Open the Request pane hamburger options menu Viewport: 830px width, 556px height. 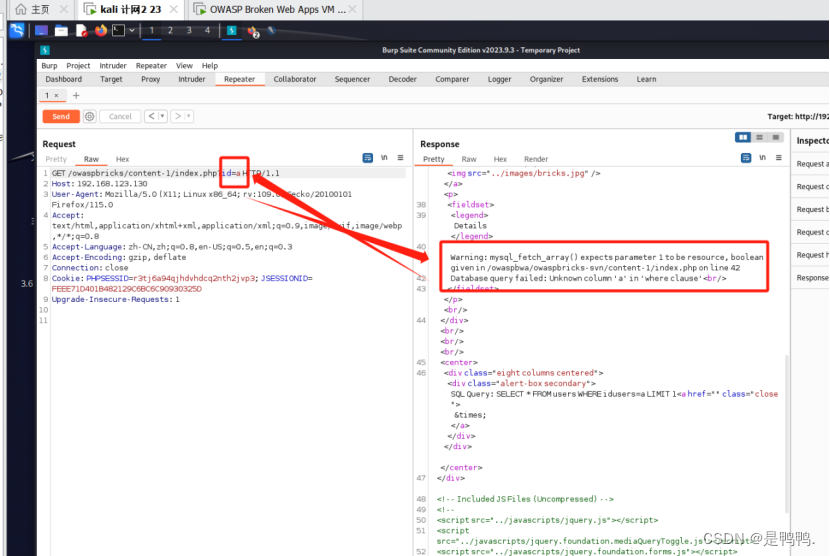click(x=400, y=158)
